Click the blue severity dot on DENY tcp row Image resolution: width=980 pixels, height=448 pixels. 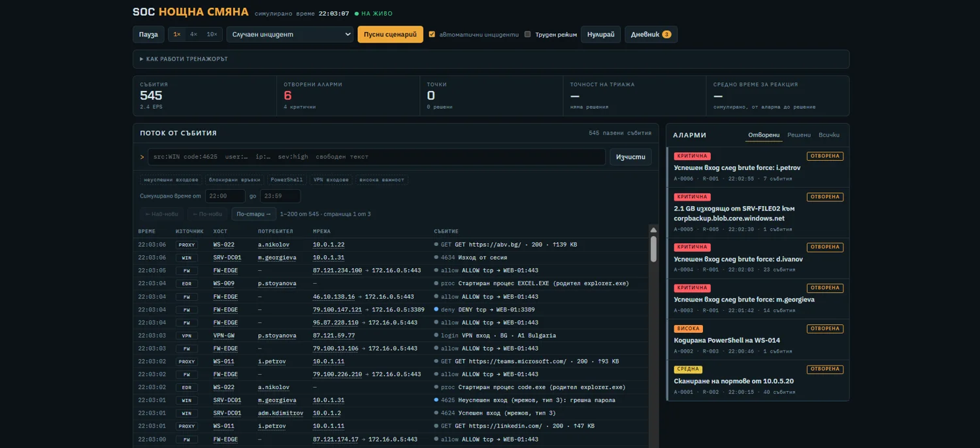click(x=436, y=309)
